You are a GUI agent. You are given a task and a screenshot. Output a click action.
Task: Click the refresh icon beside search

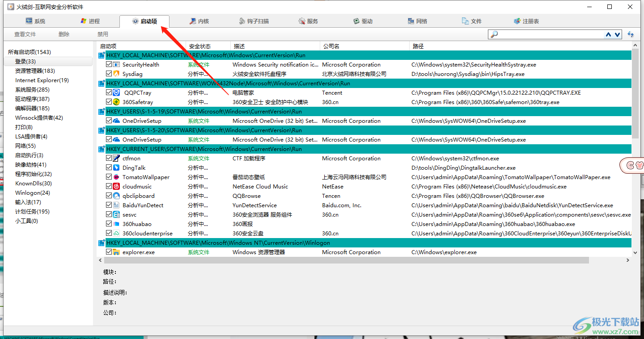631,34
